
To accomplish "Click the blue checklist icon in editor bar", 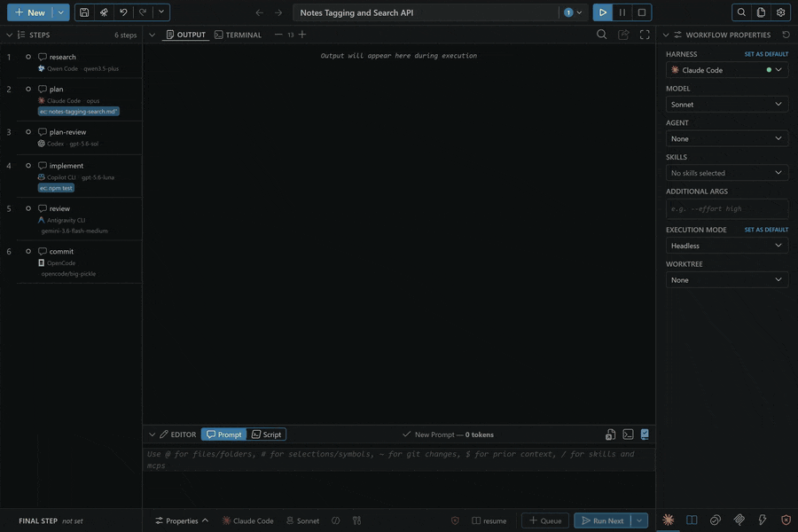I will pos(645,434).
